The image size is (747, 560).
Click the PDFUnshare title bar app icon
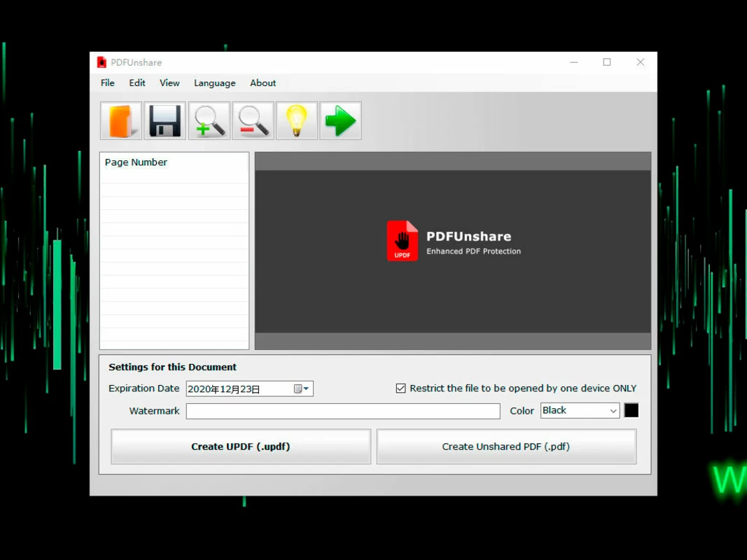(102, 62)
